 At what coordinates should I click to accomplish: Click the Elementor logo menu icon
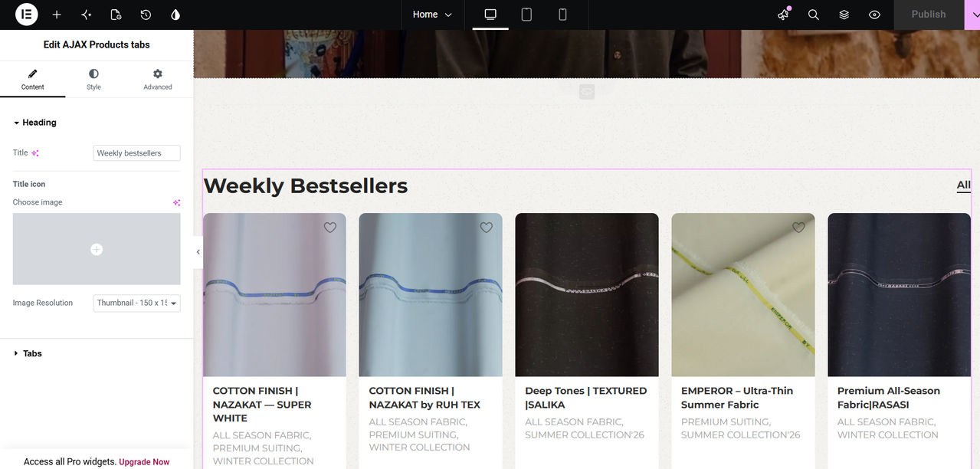(26, 15)
